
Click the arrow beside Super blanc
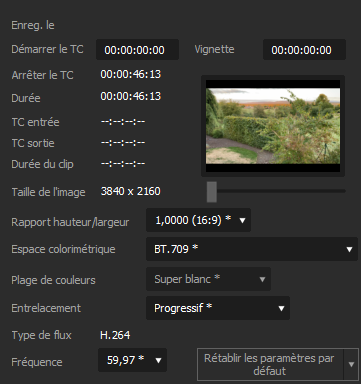(262, 279)
